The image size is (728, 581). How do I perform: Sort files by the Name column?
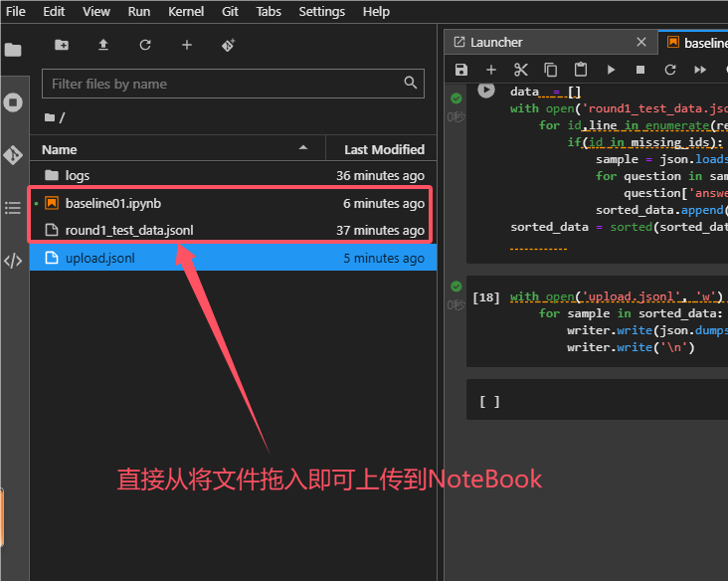(x=60, y=149)
